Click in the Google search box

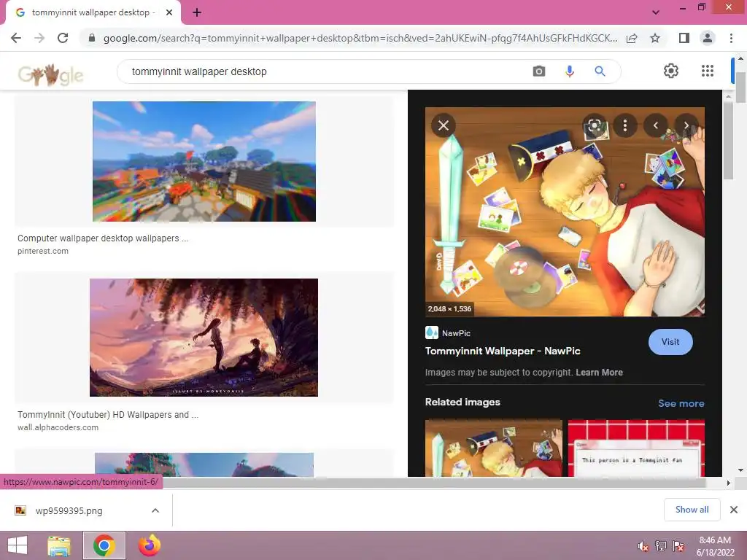click(324, 71)
